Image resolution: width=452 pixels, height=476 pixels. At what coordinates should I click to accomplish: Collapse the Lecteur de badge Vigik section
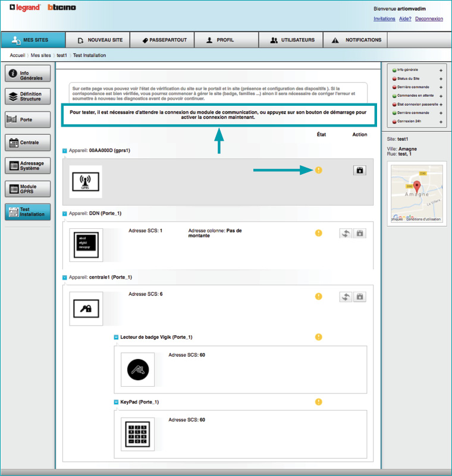[117, 338]
